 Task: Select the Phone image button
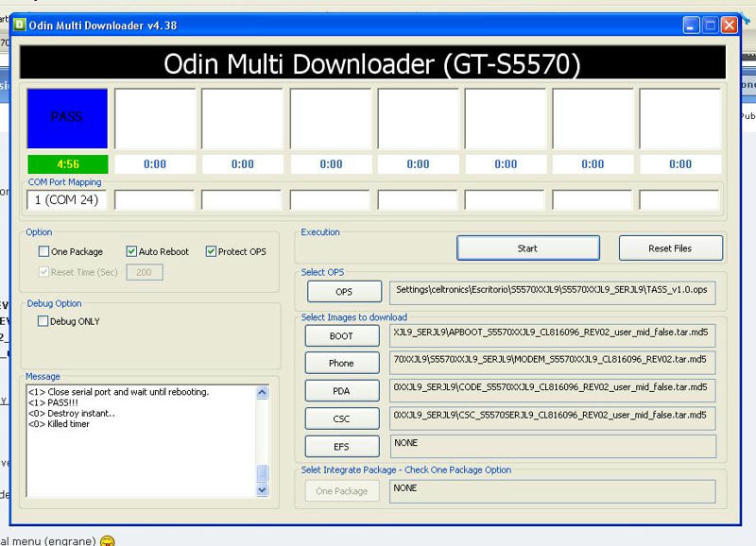342,363
